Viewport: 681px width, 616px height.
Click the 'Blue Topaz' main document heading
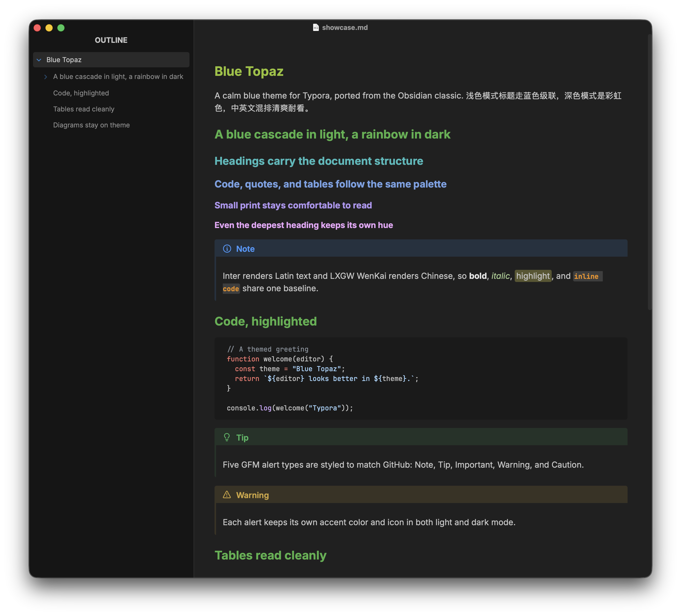(x=249, y=71)
